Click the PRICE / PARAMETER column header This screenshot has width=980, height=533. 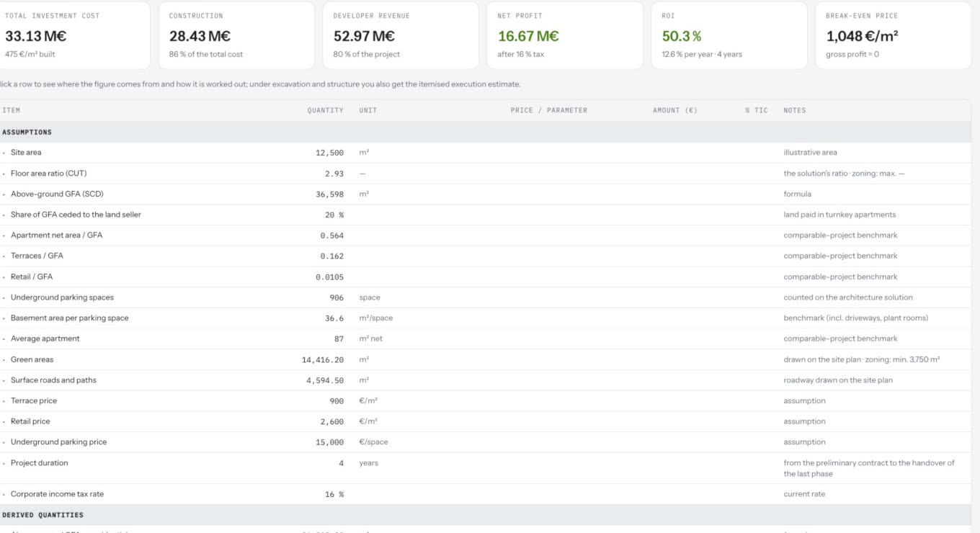point(549,110)
